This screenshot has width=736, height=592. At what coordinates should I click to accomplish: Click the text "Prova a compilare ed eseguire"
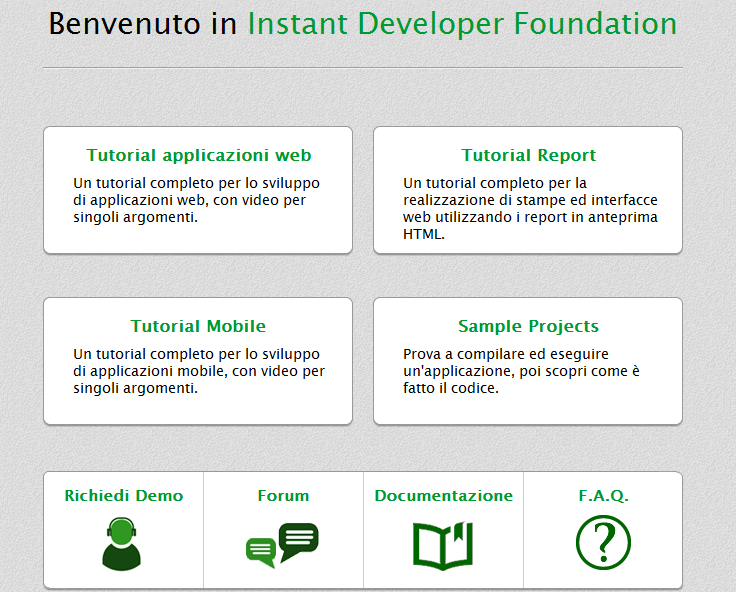pyautogui.click(x=506, y=354)
